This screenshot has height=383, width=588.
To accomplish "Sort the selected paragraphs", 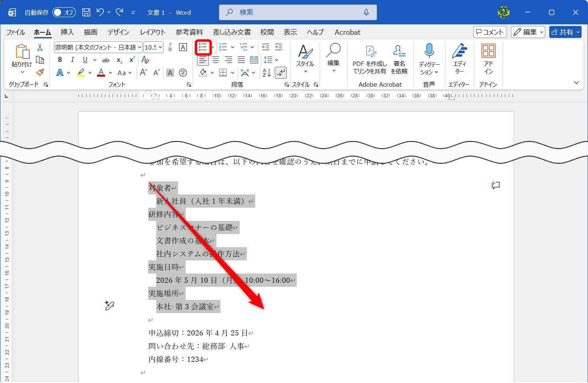I will tap(266, 73).
